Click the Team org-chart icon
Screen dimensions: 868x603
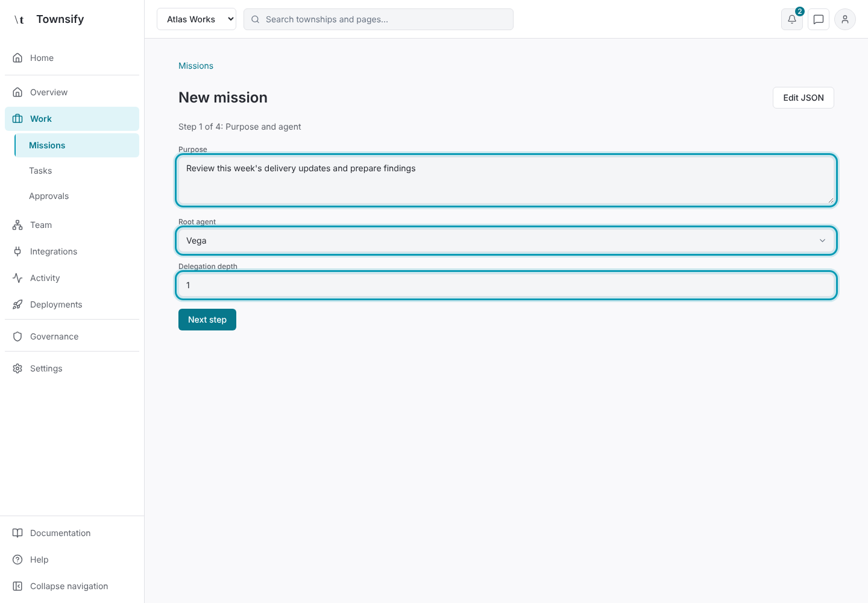17,225
